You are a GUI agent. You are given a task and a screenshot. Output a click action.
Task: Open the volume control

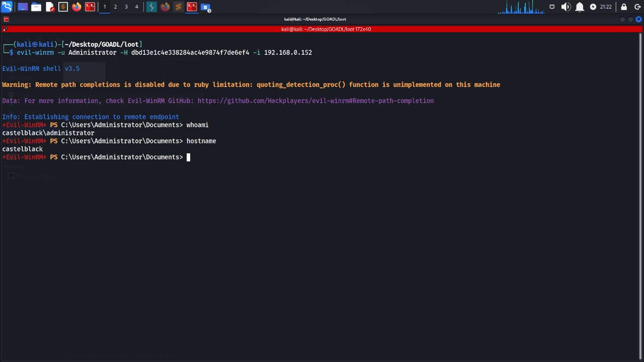tap(566, 7)
